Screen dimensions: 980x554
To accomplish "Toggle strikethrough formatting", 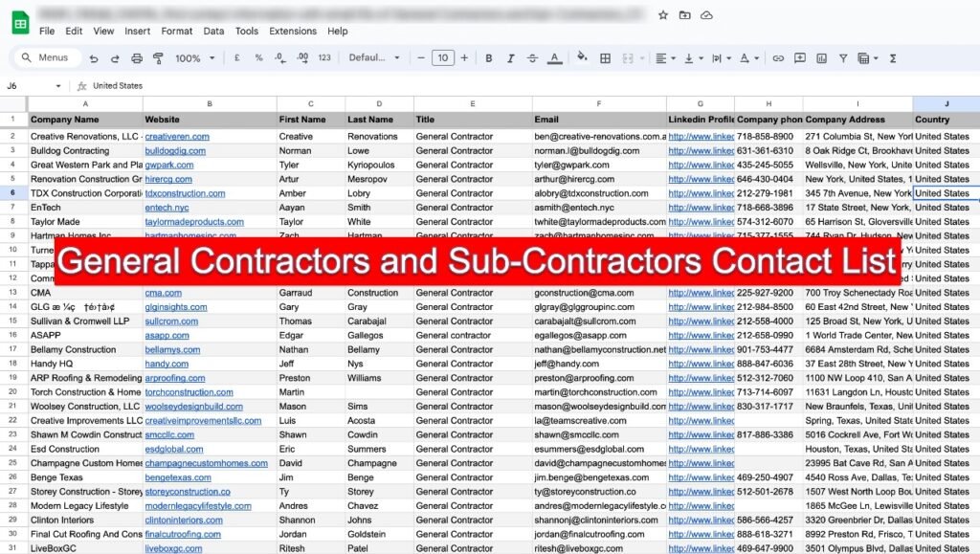I will [x=532, y=58].
